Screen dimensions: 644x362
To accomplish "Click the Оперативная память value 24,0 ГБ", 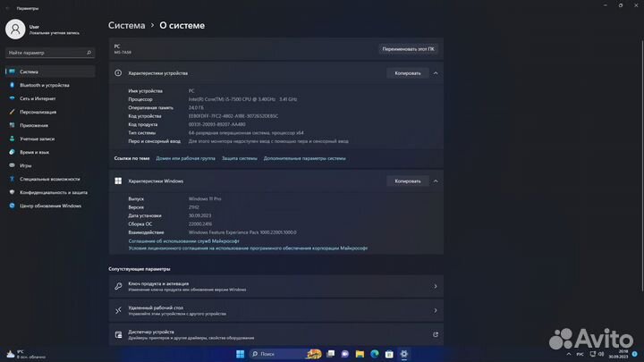I will 196,107.
